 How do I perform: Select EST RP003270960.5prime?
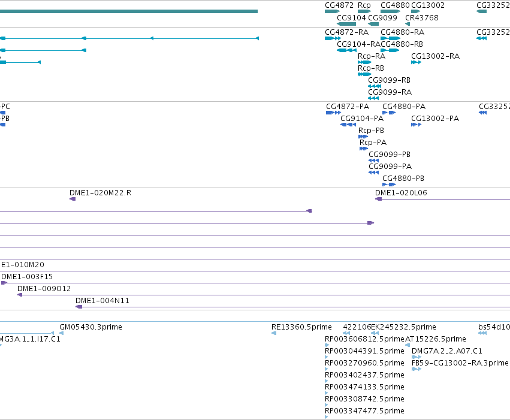click(364, 364)
